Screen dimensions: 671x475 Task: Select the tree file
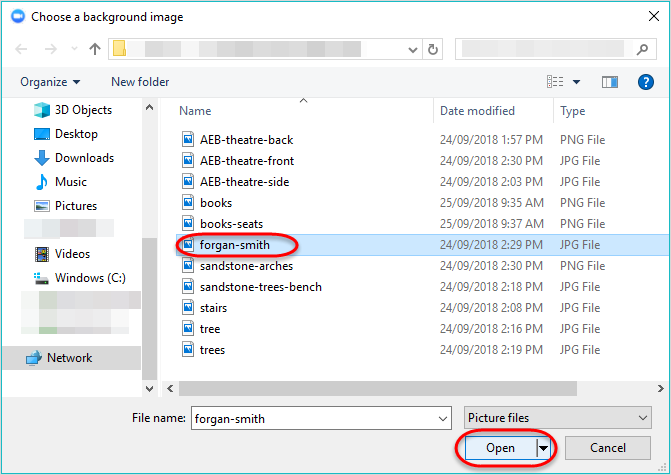[x=210, y=329]
